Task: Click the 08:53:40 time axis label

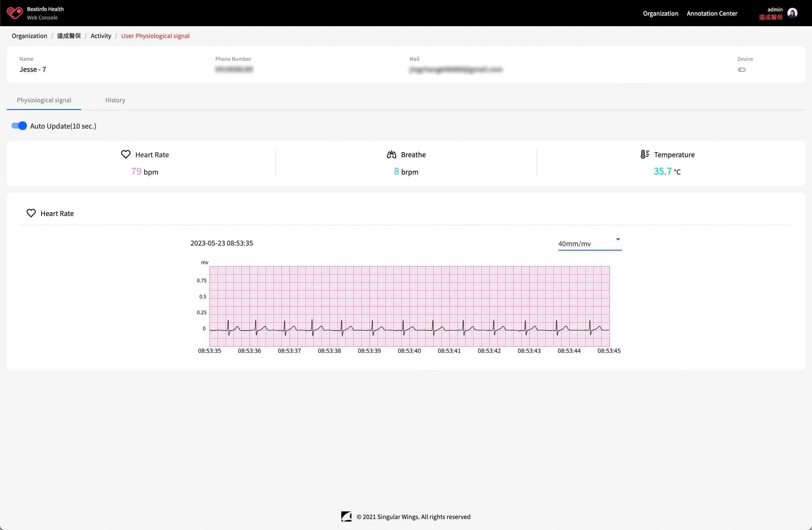Action: pos(409,351)
